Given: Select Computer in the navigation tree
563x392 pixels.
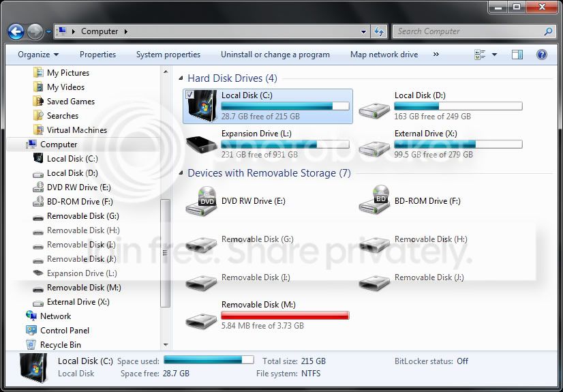Looking at the screenshot, I should [59, 145].
